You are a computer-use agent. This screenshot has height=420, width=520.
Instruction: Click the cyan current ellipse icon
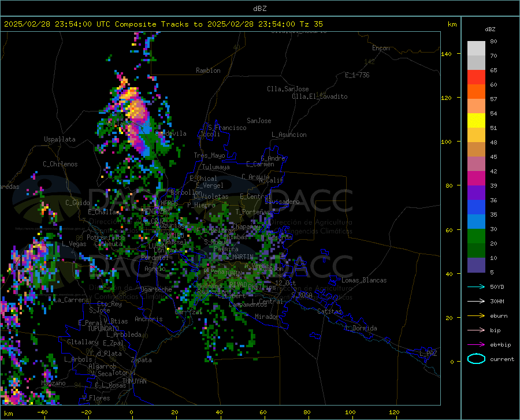[476, 359]
